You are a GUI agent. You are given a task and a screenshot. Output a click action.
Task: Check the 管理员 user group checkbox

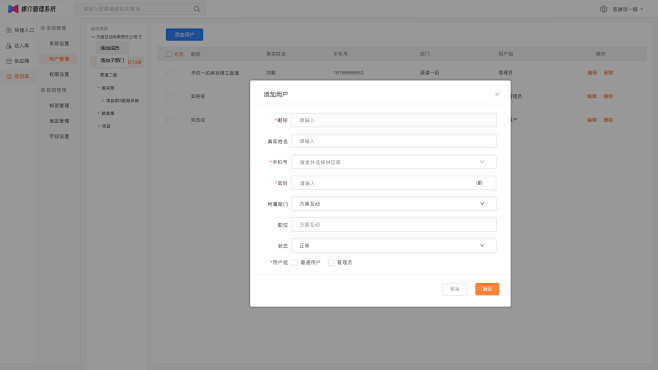pos(331,263)
